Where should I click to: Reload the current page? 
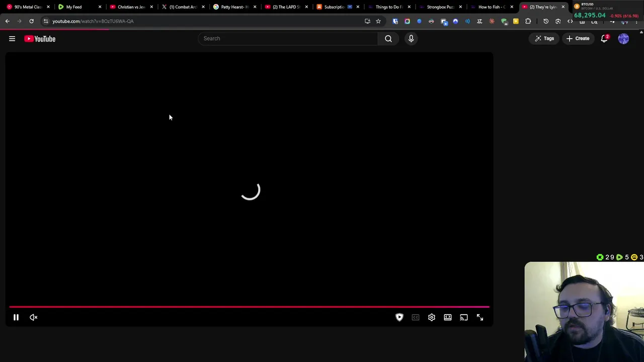pos(31,21)
